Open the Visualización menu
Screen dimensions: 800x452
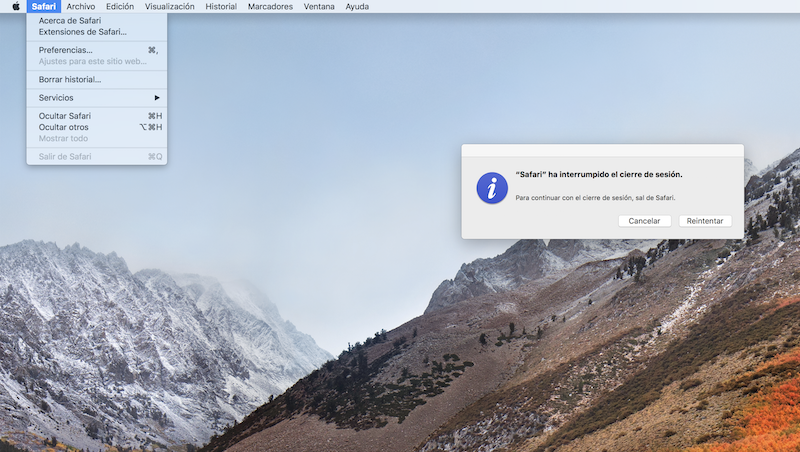click(169, 6)
